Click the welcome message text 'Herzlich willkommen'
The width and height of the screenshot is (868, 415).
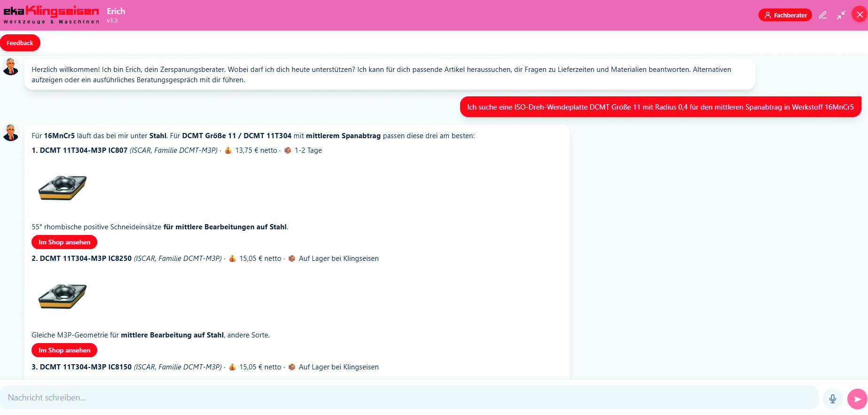pos(65,70)
